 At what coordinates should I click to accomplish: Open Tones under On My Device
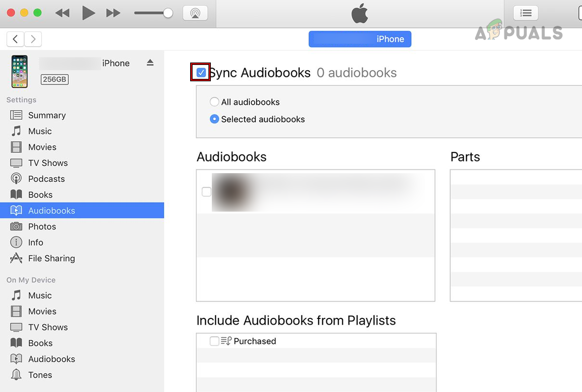point(40,375)
